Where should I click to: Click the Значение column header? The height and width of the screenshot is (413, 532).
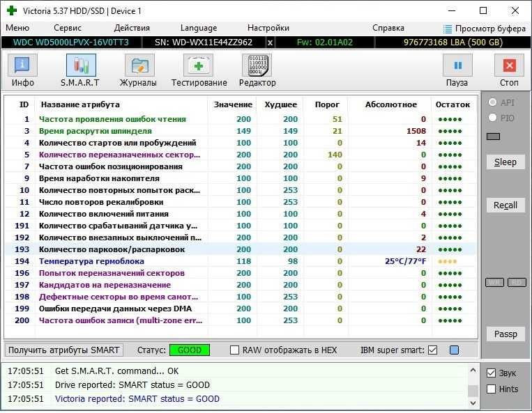click(x=233, y=104)
